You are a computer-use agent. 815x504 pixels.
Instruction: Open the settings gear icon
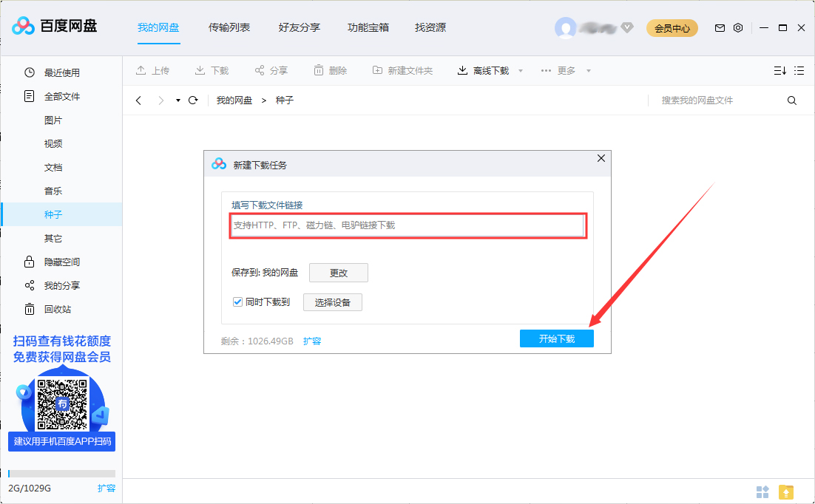737,27
